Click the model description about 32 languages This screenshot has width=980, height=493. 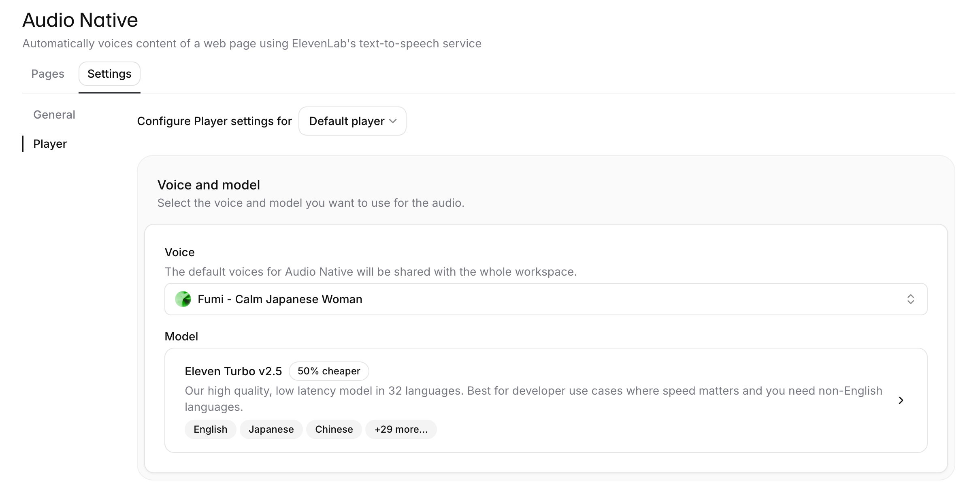pyautogui.click(x=534, y=399)
